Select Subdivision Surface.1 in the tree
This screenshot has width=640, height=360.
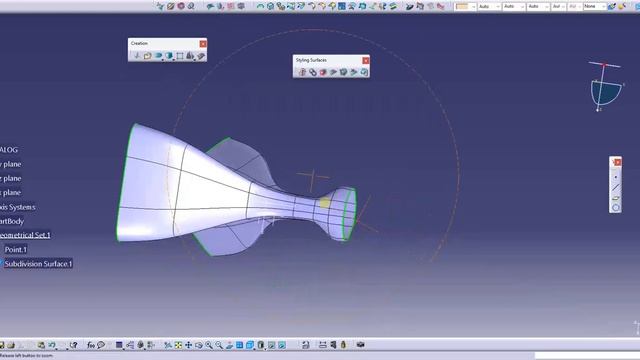click(38, 264)
